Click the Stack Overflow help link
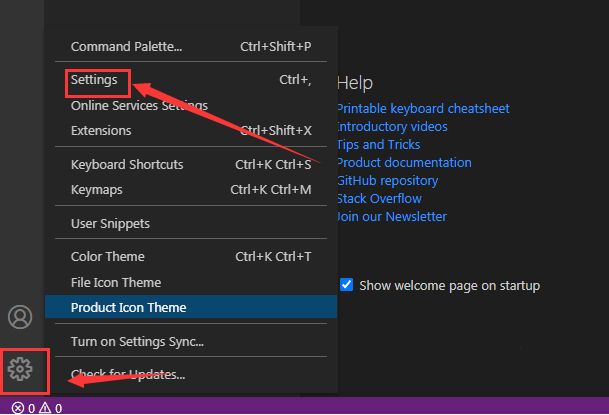The image size is (609, 415). [x=379, y=198]
